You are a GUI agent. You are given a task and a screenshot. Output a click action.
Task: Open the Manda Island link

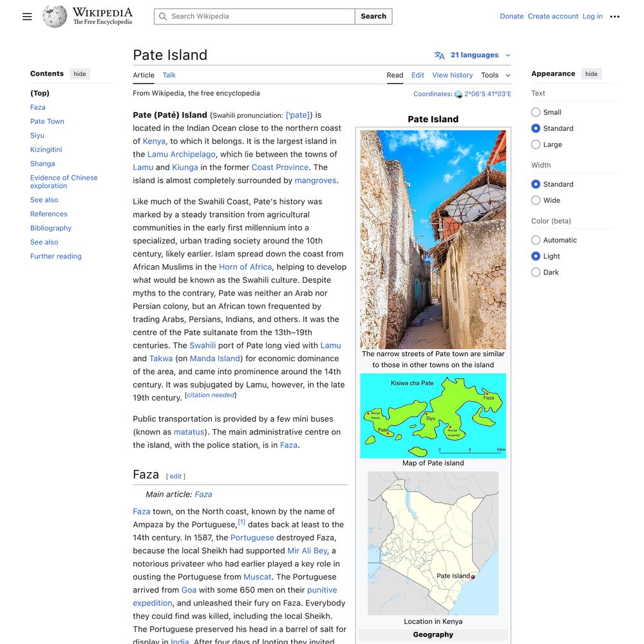(x=215, y=359)
